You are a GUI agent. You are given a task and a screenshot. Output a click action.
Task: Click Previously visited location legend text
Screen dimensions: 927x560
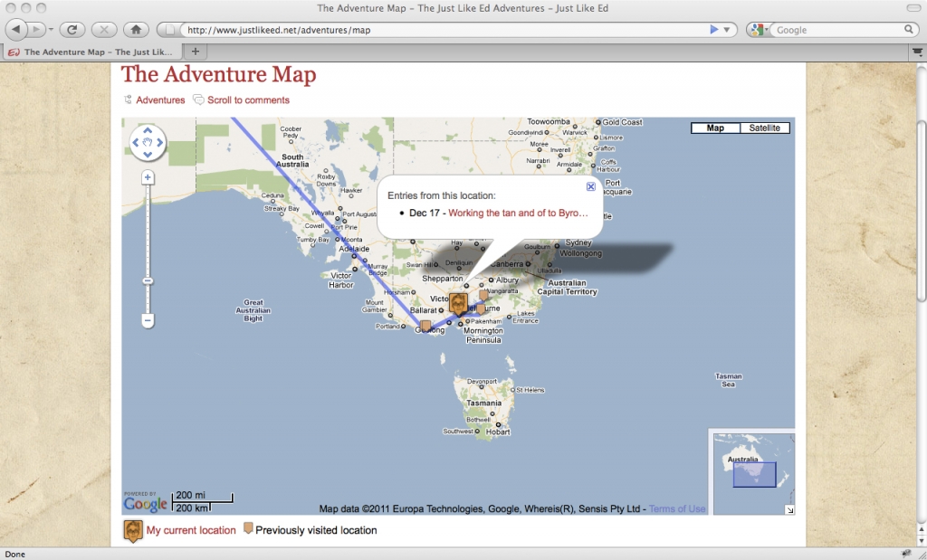pyautogui.click(x=316, y=530)
